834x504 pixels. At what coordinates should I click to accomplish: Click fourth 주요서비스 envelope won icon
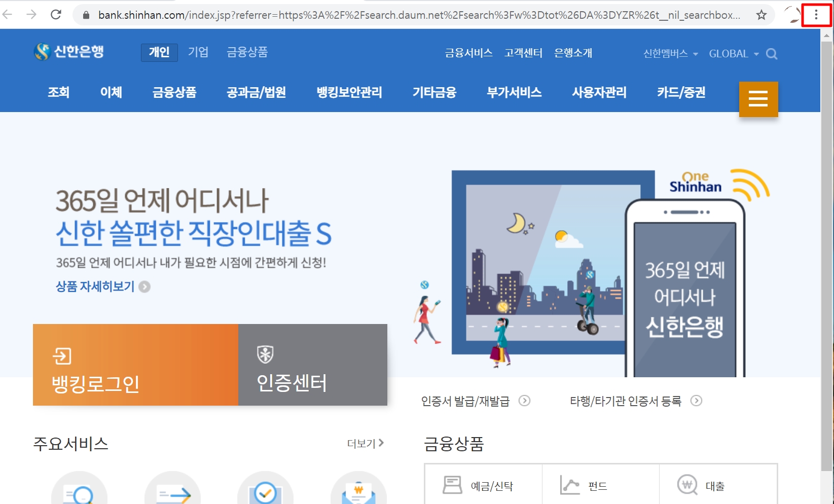coord(358,489)
